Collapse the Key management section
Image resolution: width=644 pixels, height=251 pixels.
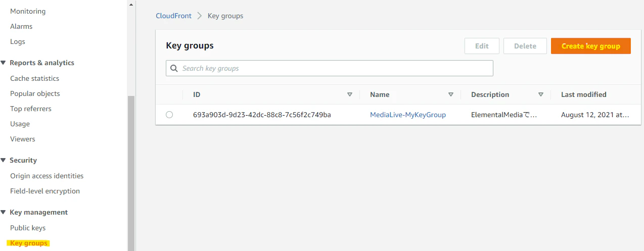pyautogui.click(x=4, y=212)
